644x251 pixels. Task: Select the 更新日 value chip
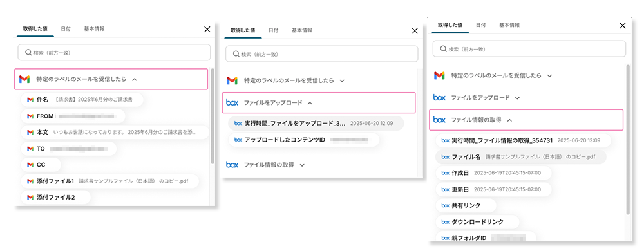pos(493,189)
